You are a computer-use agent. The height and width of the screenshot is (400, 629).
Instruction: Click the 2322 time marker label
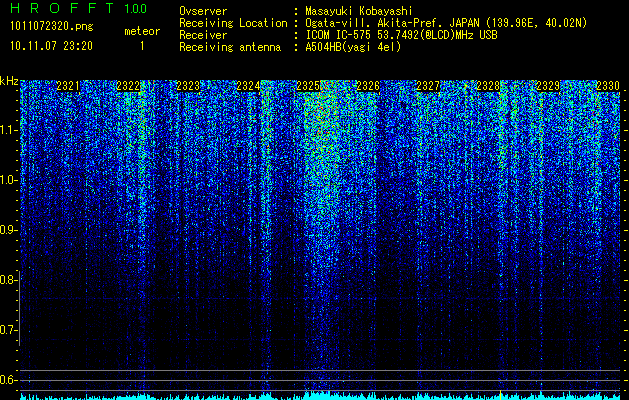(128, 86)
